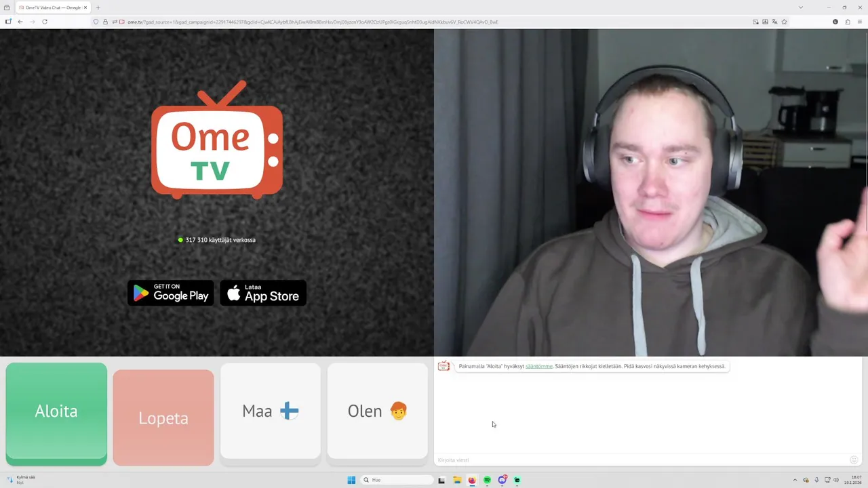This screenshot has width=868, height=488.
Task: Go back to previous page
Action: click(20, 22)
